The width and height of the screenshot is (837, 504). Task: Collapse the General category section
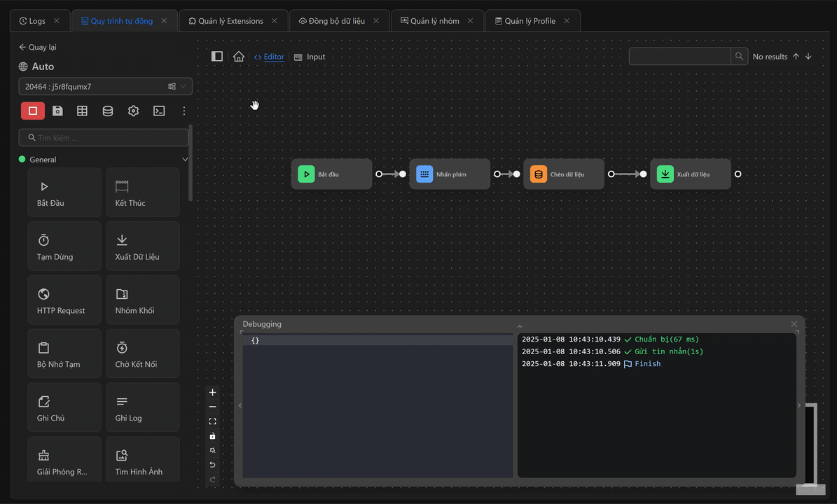(185, 160)
